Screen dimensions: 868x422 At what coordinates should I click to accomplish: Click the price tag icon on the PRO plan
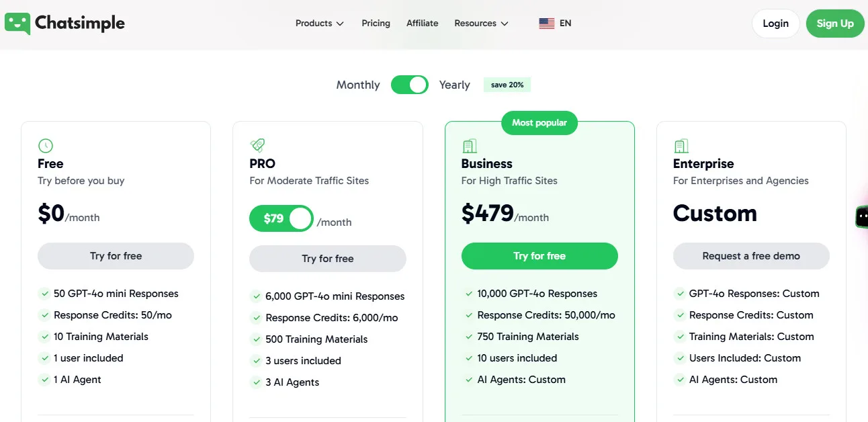[x=257, y=145]
